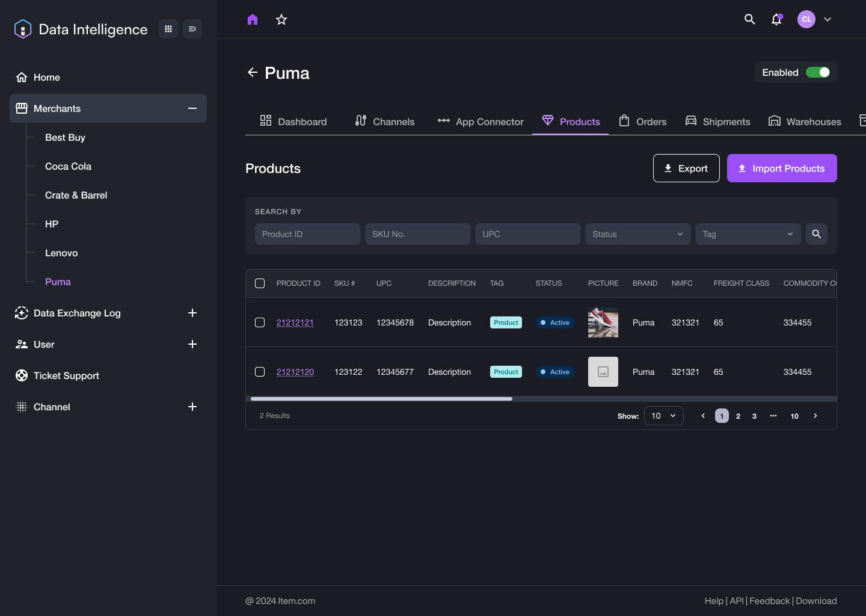Viewport: 866px width, 616px height.
Task: Click the Warehouses building icon
Action: tap(775, 121)
